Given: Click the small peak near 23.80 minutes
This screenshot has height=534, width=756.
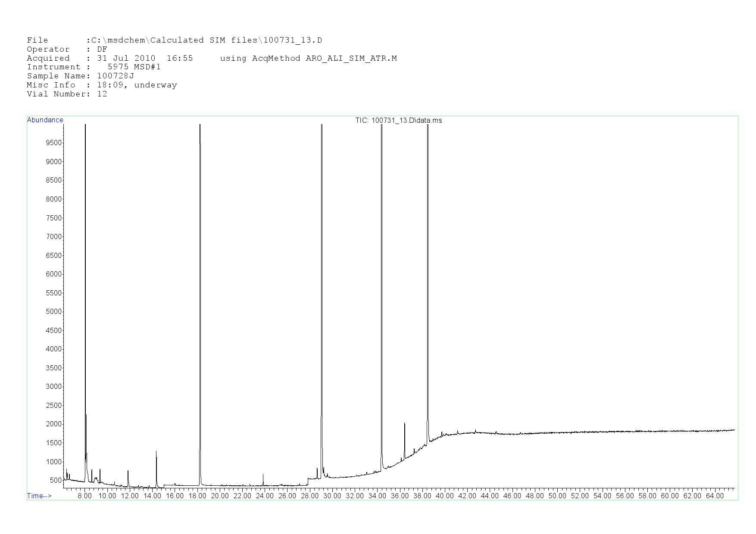Looking at the screenshot, I should [x=263, y=479].
